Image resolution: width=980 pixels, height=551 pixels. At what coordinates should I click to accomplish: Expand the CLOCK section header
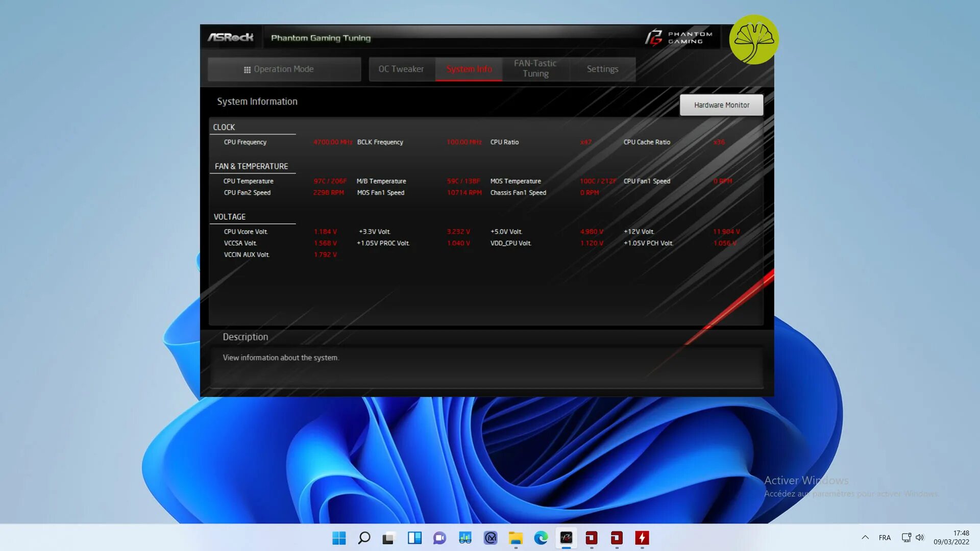[224, 127]
